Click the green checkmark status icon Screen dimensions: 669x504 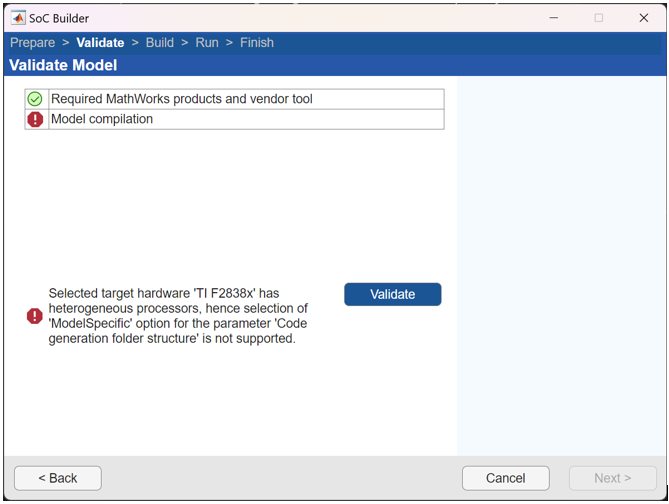(x=35, y=99)
